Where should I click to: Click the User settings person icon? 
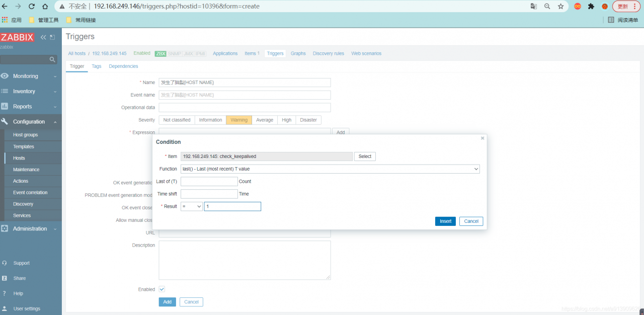coord(5,308)
